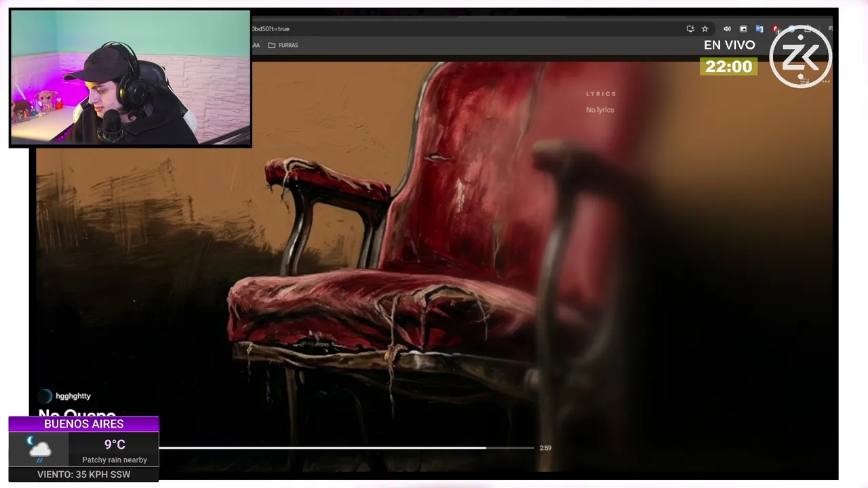Image resolution: width=868 pixels, height=488 pixels.
Task: Open the Google Translate extension icon
Action: click(759, 29)
